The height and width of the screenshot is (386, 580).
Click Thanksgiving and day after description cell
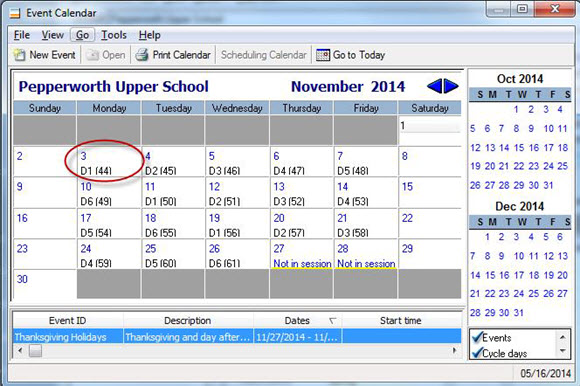point(188,337)
